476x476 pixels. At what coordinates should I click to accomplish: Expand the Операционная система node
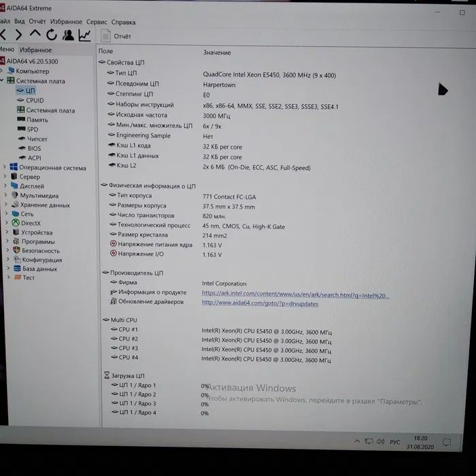[x=5, y=167]
